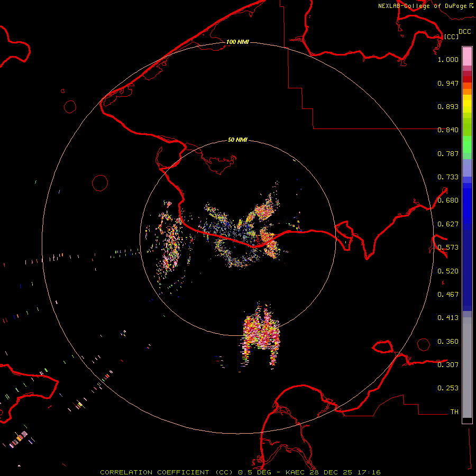Click the bright green color bar segment

(x=467, y=144)
